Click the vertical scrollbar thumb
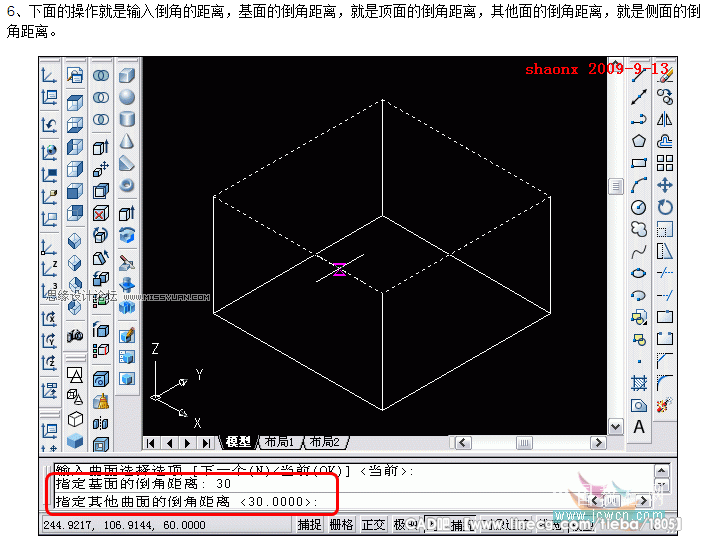The image size is (711, 541). 616,186
